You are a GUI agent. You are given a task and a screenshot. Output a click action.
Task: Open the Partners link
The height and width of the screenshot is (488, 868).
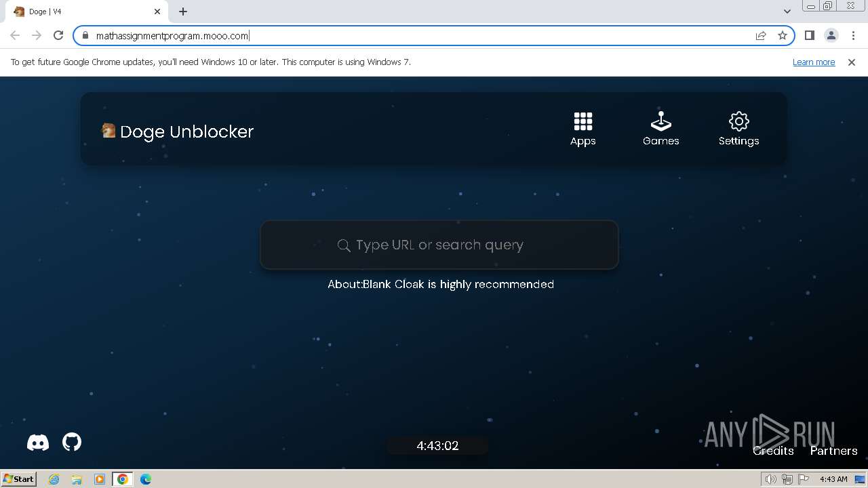[833, 451]
